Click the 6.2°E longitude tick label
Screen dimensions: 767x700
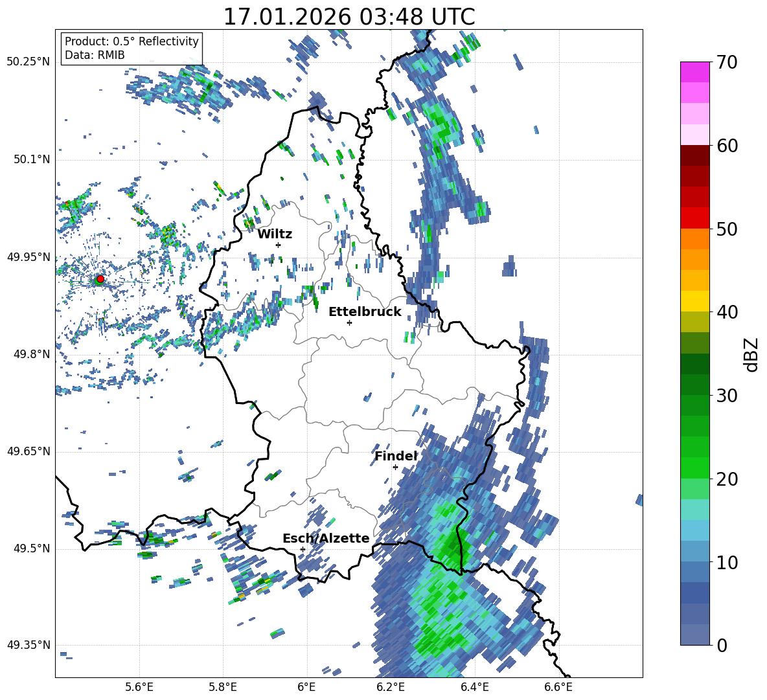pos(391,687)
